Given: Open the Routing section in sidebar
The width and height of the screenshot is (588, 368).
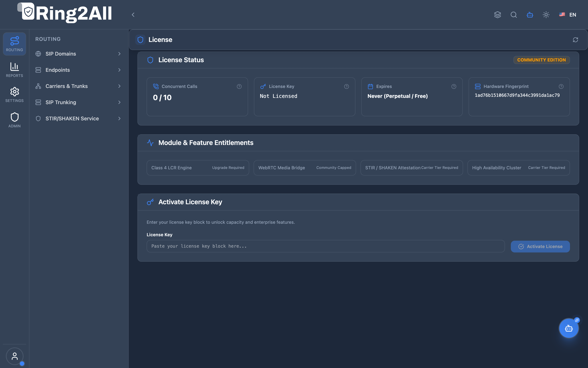Looking at the screenshot, I should click(14, 44).
